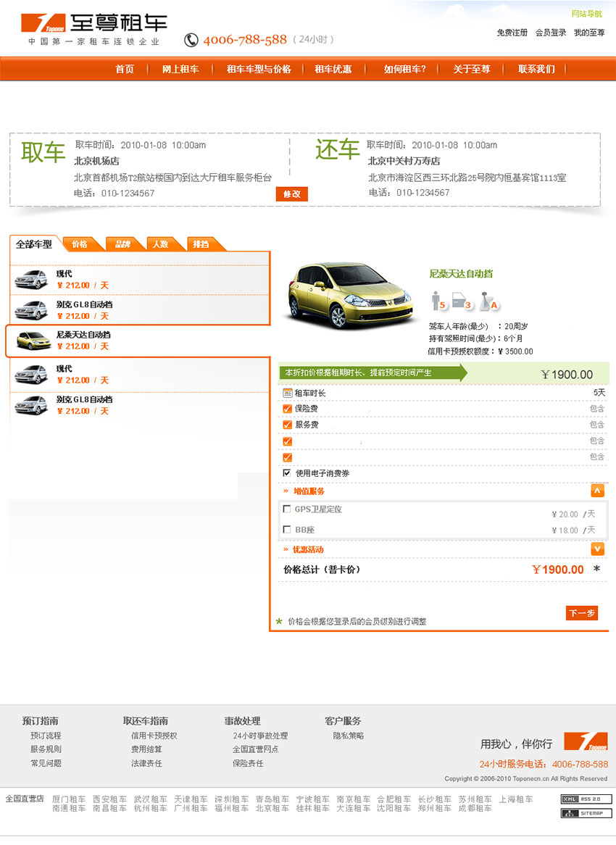
Task: Click the 尼桑天达自动档 green car title
Action: pyautogui.click(x=461, y=274)
